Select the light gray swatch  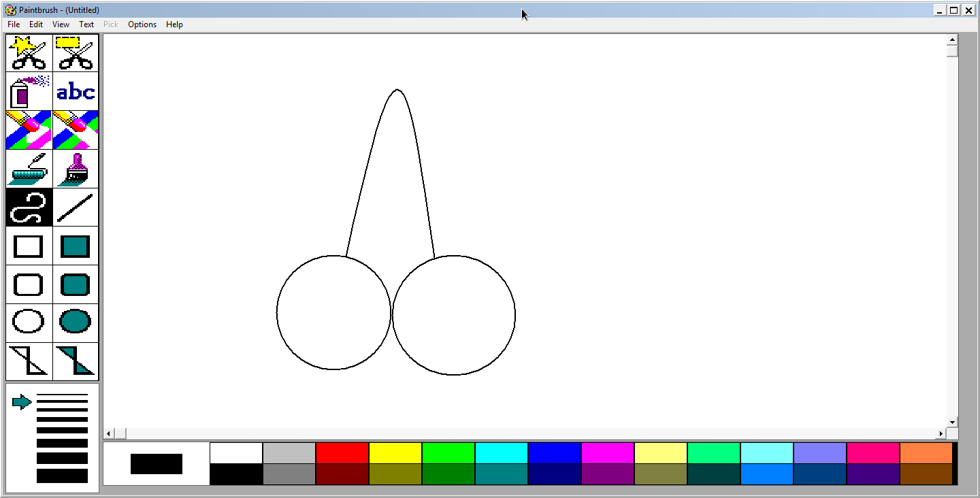289,453
